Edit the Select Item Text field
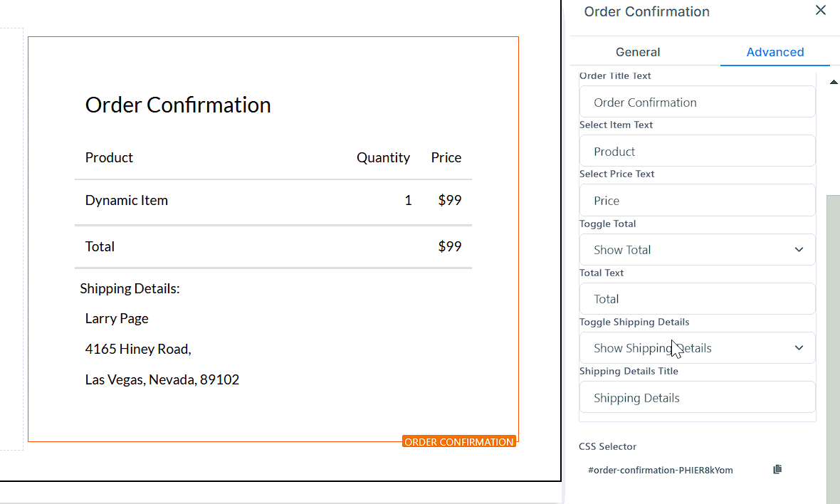 (697, 152)
